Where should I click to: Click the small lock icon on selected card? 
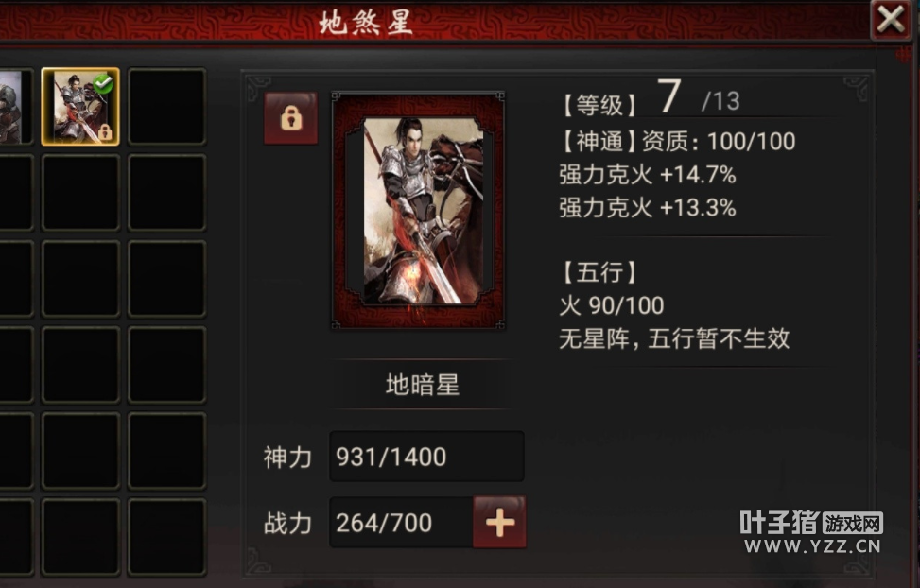coord(105,132)
